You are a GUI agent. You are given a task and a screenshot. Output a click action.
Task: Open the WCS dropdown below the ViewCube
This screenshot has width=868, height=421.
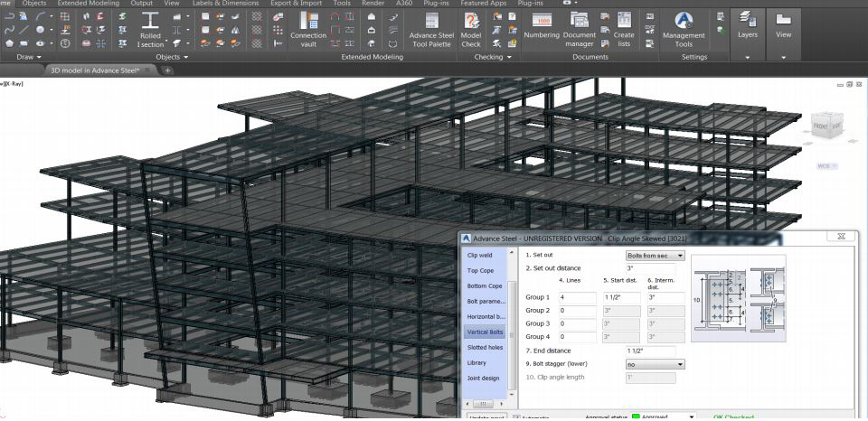[x=827, y=166]
